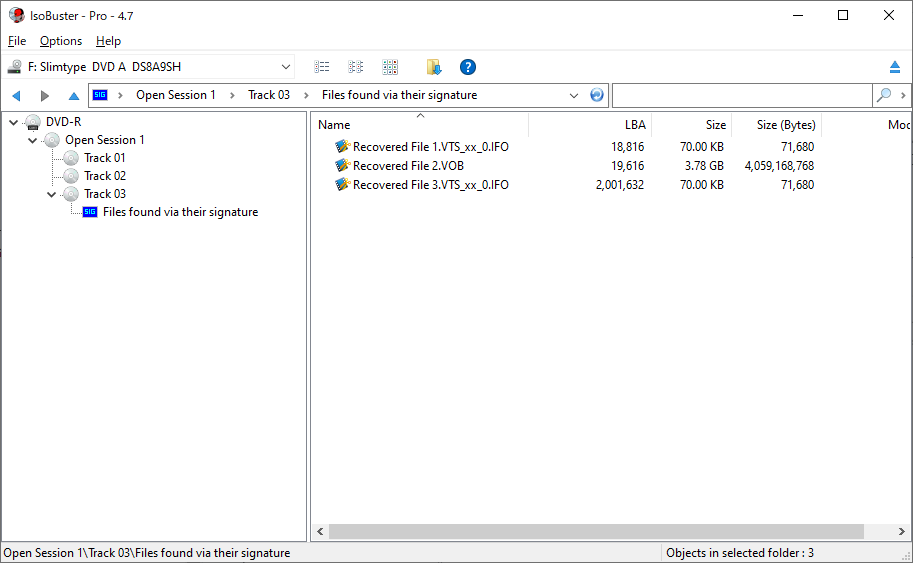Select Track 03 in the tree

pos(105,194)
